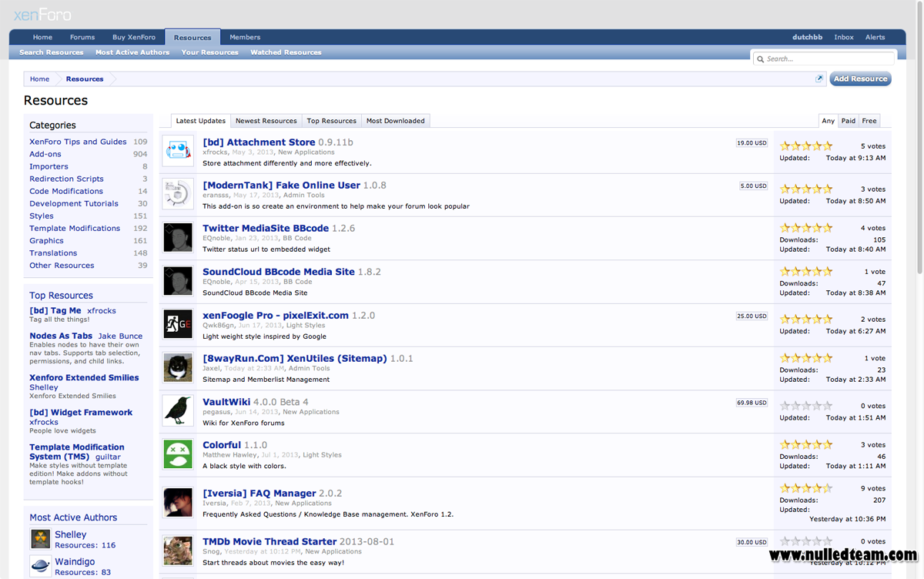Click the SoundCloud BBcode Media Site avatar
This screenshot has width=924, height=579.
[x=178, y=281]
